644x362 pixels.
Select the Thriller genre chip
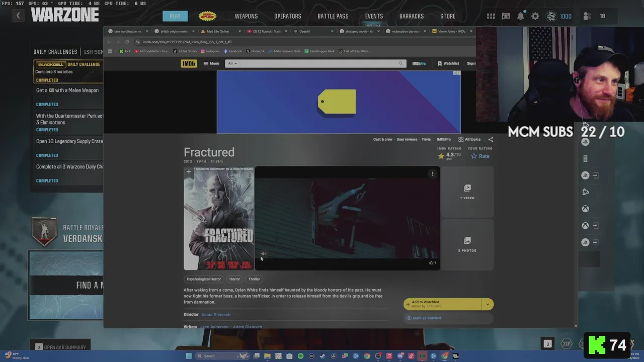tap(254, 279)
